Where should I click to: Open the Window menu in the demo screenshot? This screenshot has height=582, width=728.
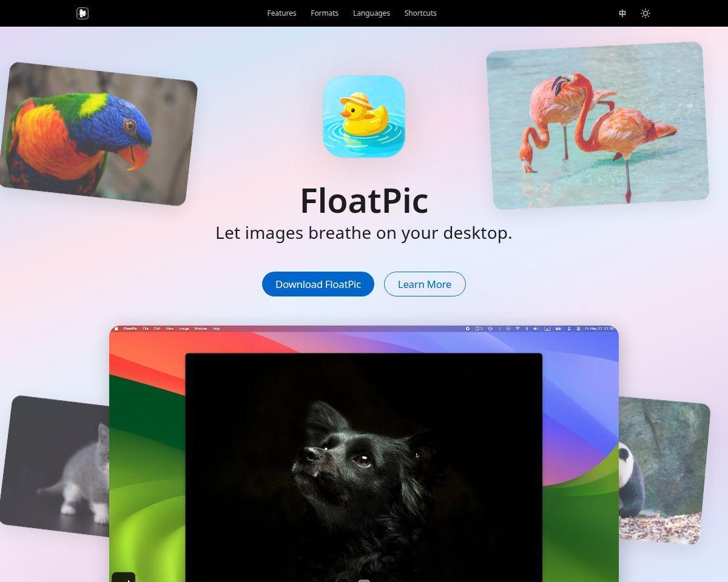click(x=200, y=329)
